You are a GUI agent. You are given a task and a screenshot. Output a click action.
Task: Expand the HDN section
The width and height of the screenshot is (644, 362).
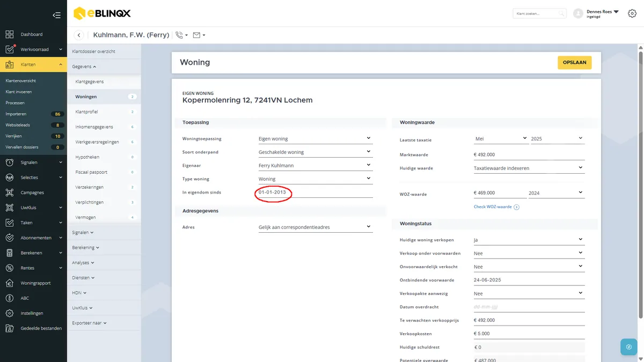click(x=79, y=293)
